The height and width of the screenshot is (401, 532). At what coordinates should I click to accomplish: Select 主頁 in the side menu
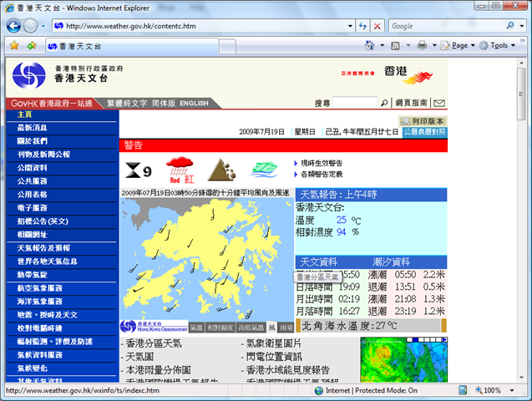click(x=24, y=114)
